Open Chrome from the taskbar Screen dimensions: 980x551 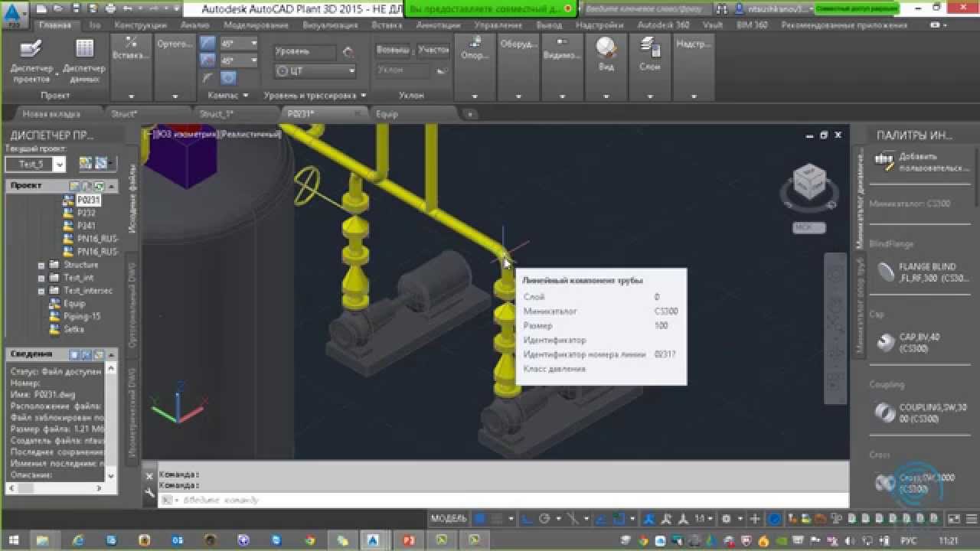[x=309, y=540]
